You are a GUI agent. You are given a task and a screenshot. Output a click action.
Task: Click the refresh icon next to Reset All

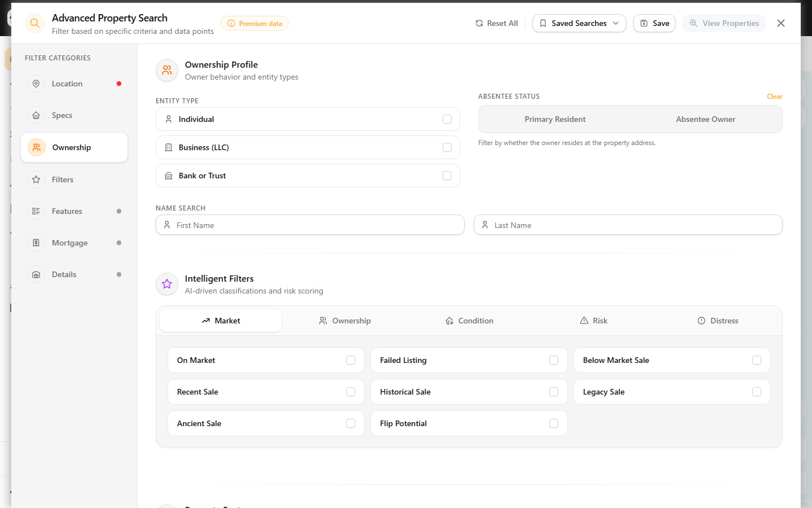point(479,23)
